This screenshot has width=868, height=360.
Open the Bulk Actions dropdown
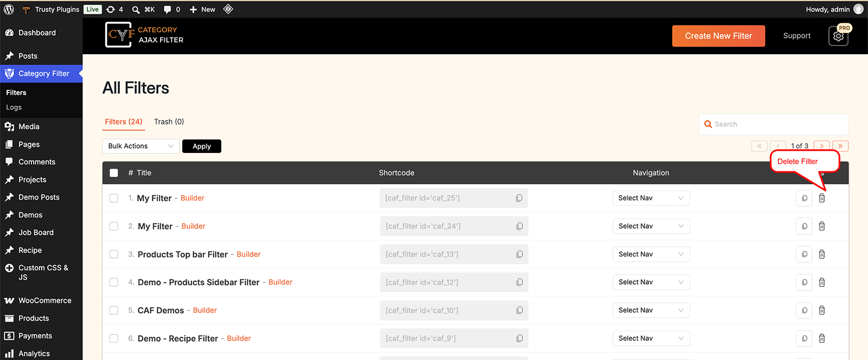click(141, 146)
